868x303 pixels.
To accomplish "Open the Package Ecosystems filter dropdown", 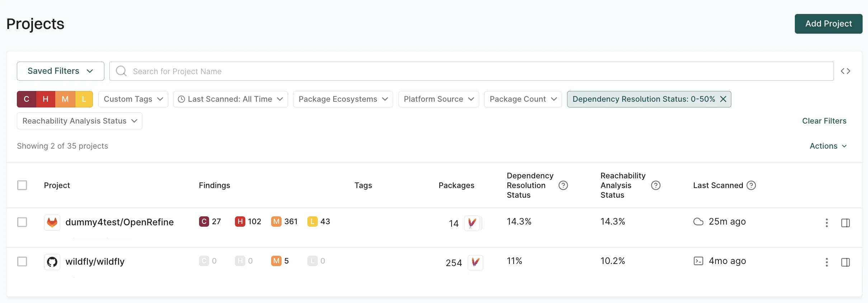I will coord(343,99).
